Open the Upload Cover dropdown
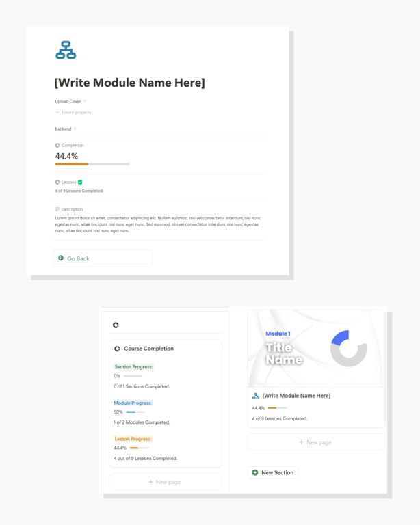This screenshot has height=525, width=420. pyautogui.click(x=70, y=101)
